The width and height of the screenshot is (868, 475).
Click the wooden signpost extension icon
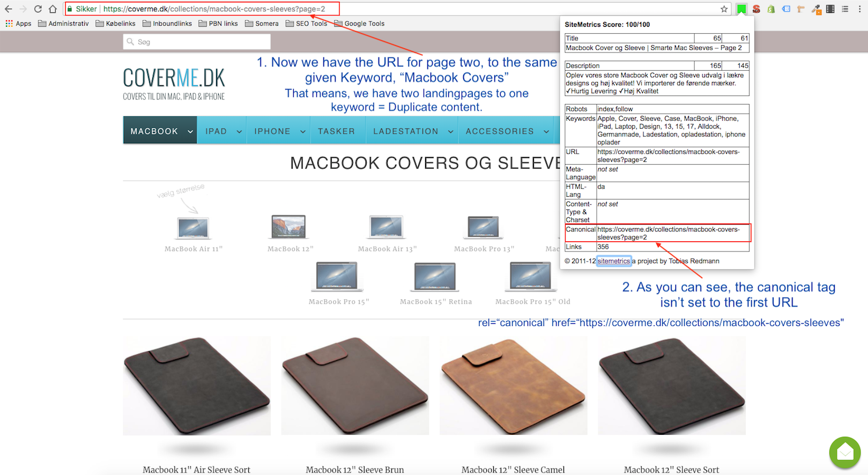801,9
